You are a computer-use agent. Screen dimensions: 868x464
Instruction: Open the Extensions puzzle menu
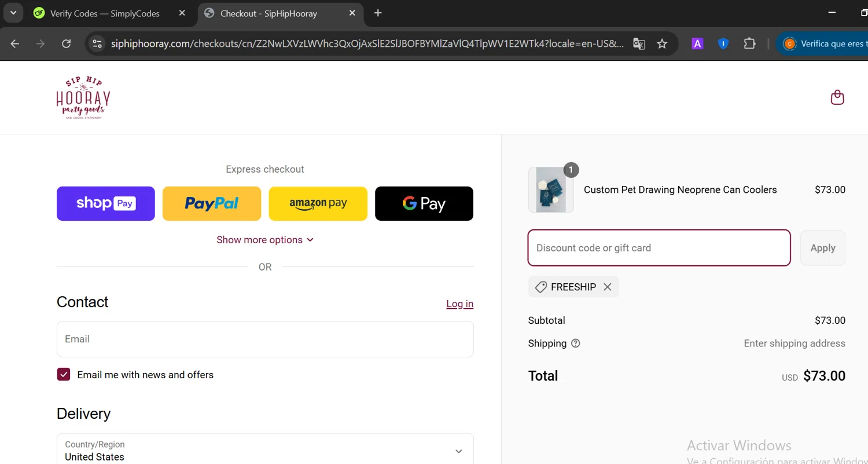point(750,43)
